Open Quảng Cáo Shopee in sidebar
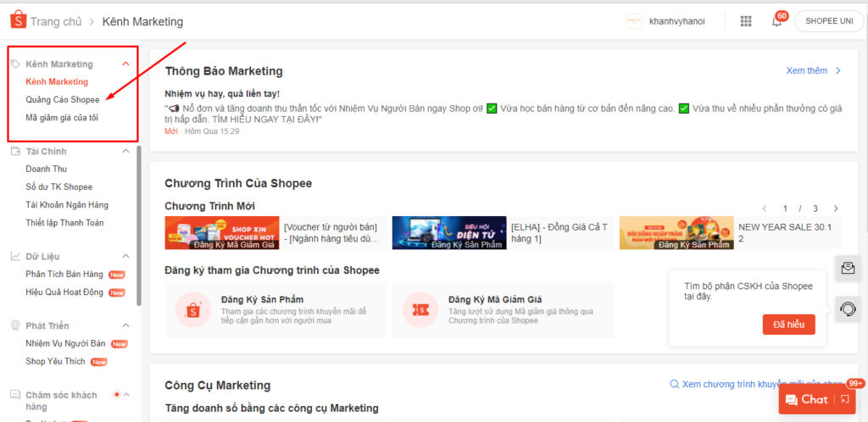Screen dimensions: 868x422 click(x=63, y=99)
